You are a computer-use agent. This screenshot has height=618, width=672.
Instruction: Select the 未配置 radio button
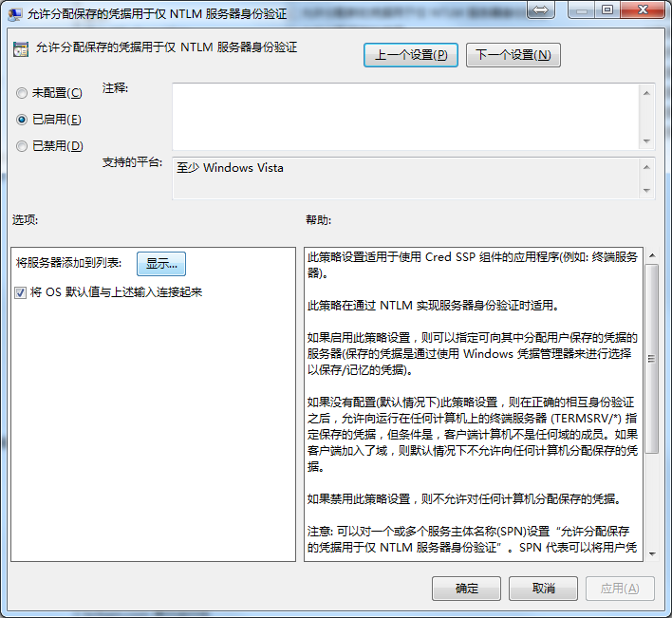pyautogui.click(x=22, y=93)
